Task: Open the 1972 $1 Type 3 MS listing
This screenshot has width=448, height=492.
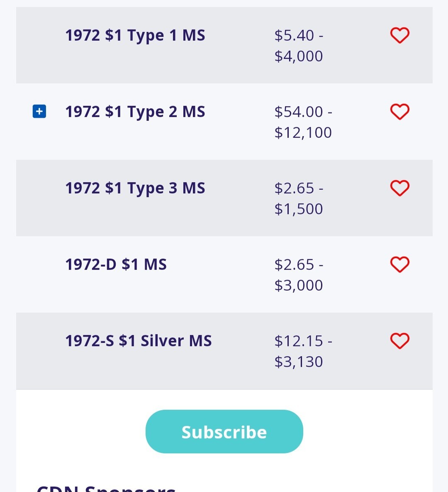Action: click(x=135, y=188)
